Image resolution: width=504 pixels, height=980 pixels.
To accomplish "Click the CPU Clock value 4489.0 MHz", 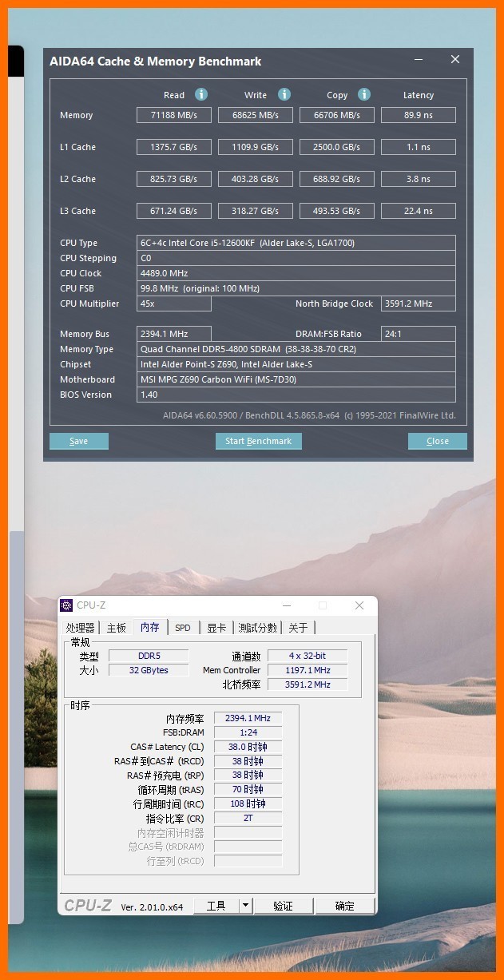I will 296,273.
